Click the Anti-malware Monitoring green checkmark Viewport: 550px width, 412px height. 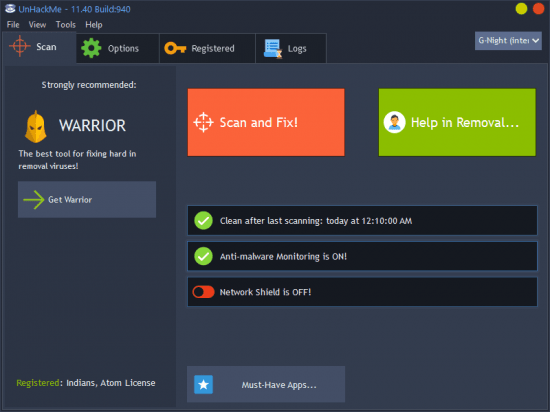(203, 256)
